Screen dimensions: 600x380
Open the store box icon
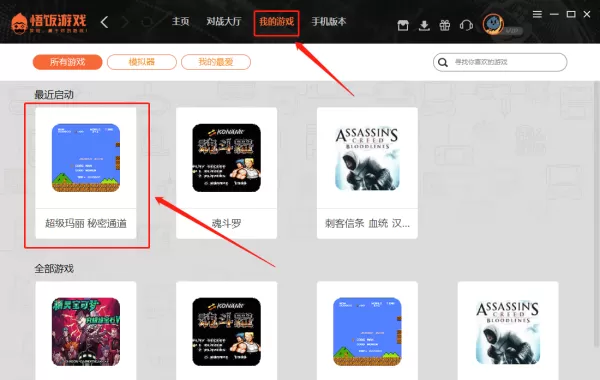[403, 26]
